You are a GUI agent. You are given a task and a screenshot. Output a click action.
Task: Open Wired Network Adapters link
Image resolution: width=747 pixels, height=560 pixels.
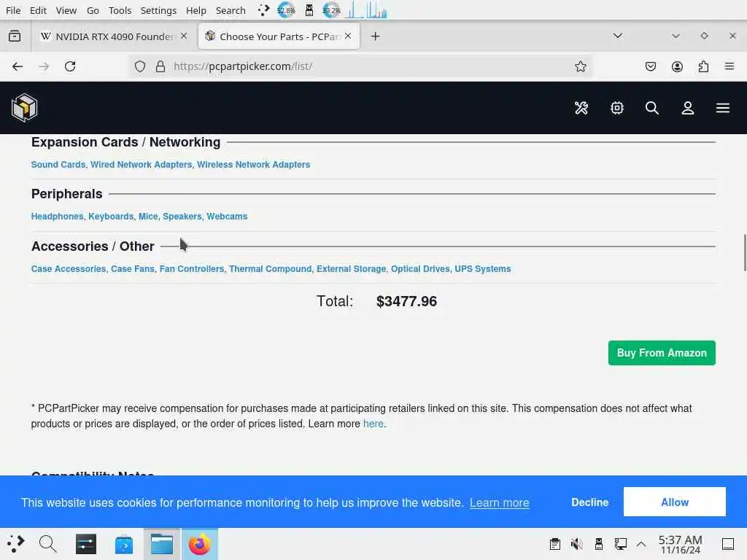tap(141, 165)
